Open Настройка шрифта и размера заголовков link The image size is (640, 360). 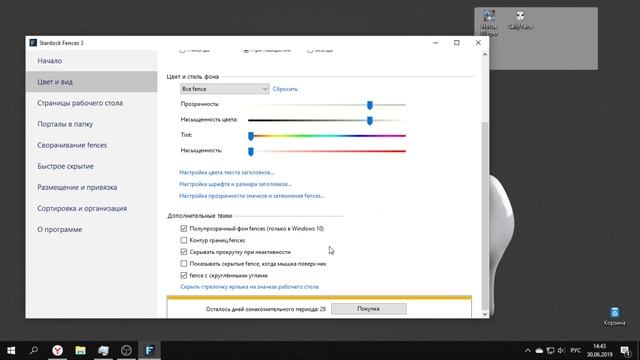[236, 184]
